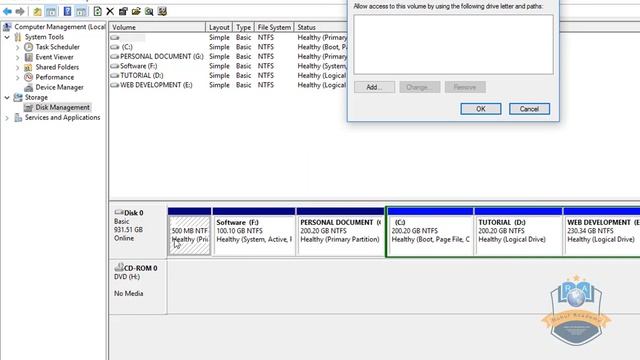Click the Back arrow in toolbar

(7, 11)
